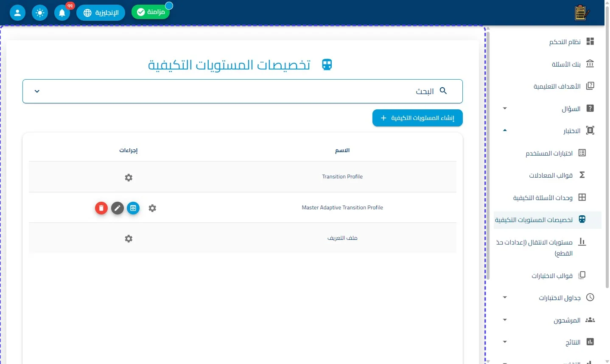The width and height of the screenshot is (610, 364).
Task: Select the ملف التعريف name cell
Action: pyautogui.click(x=342, y=238)
